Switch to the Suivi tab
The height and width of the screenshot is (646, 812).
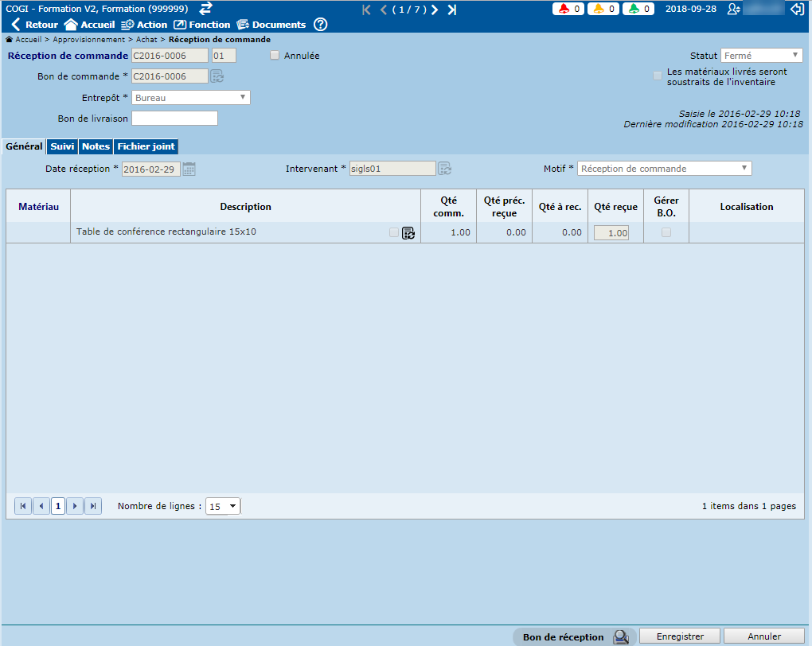(62, 146)
